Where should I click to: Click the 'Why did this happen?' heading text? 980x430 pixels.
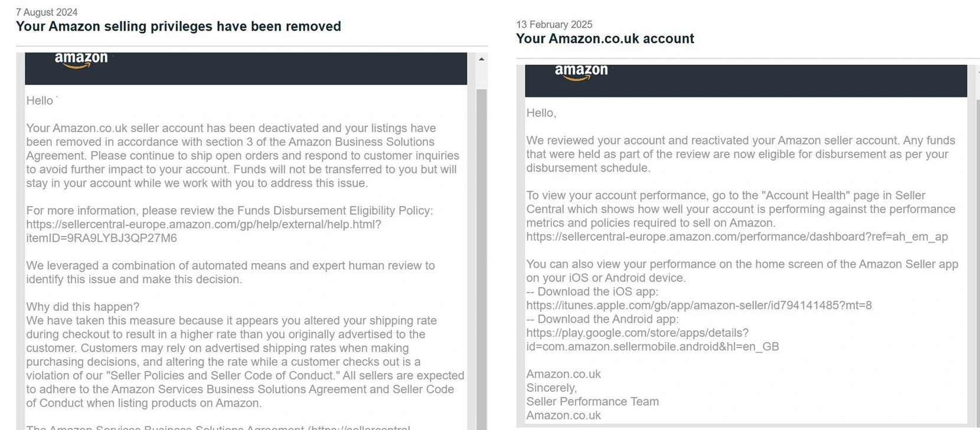(81, 306)
